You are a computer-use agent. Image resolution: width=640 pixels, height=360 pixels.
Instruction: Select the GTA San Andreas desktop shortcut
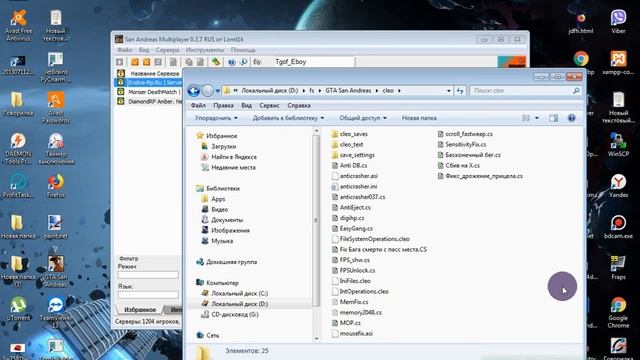pos(56,271)
